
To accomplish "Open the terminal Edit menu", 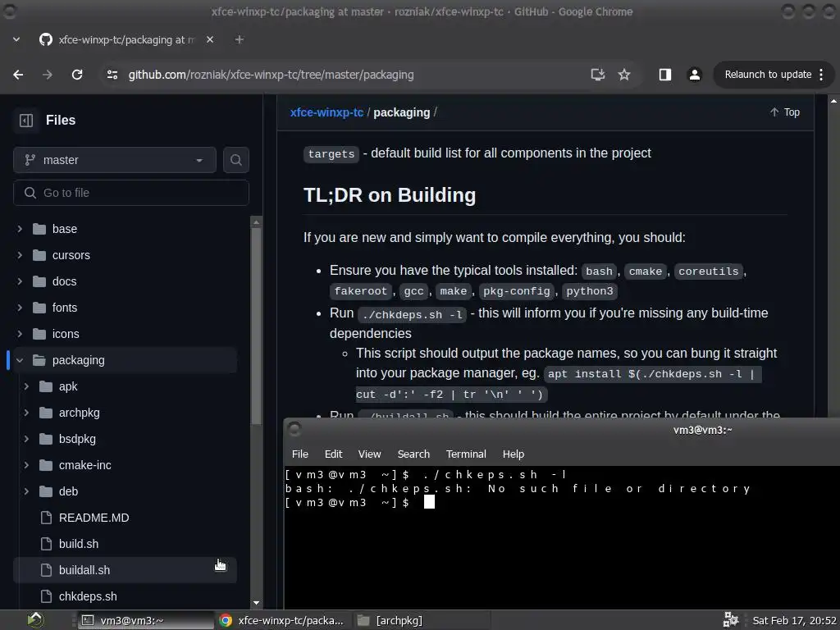I will 333,454.
